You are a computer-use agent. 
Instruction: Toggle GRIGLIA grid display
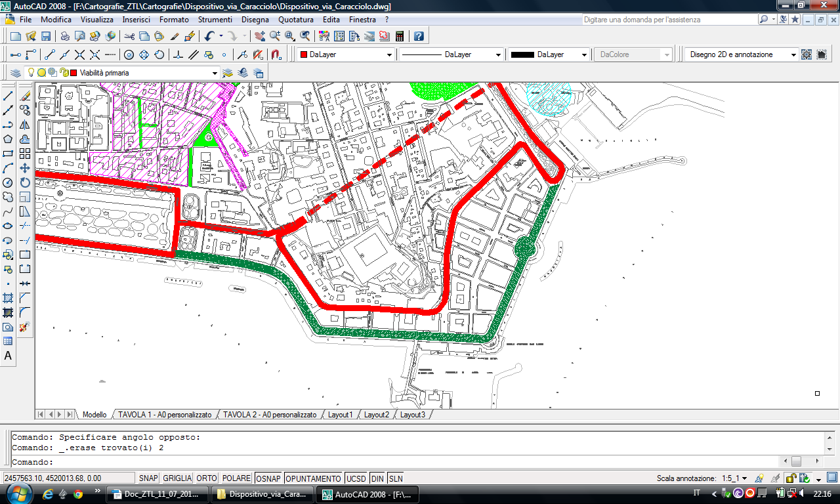[x=177, y=478]
